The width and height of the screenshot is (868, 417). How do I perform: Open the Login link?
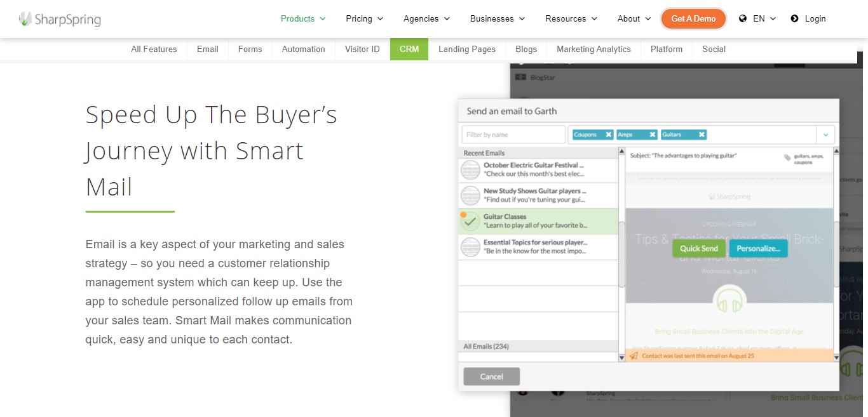coord(808,18)
